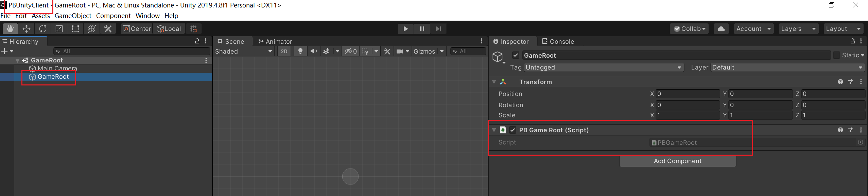Viewport: 868px width, 196px height.
Task: Lock the Inspector panel
Action: (x=853, y=41)
